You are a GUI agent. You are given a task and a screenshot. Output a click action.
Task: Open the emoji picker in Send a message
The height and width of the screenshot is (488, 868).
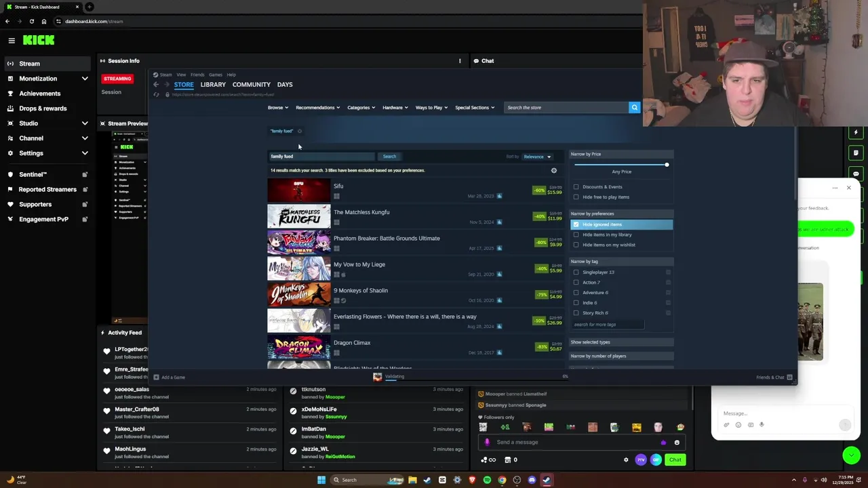pos(677,443)
